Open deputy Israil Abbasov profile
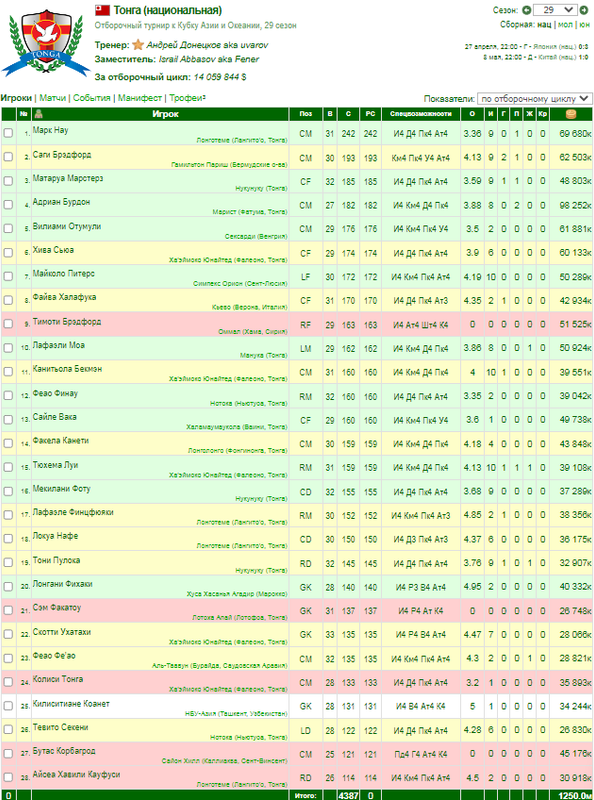 pos(209,59)
